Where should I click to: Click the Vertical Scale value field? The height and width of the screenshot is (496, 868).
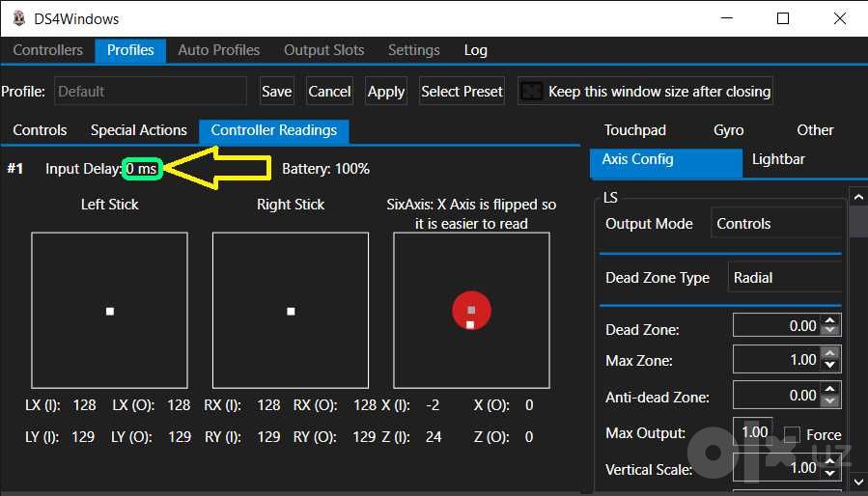776,468
